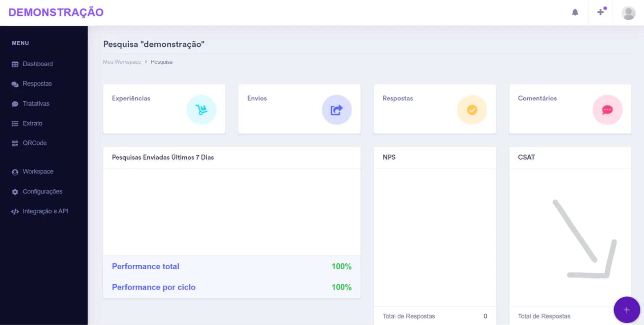The width and height of the screenshot is (644, 325).
Task: Click the Performance por ciclo row
Action: click(x=232, y=287)
